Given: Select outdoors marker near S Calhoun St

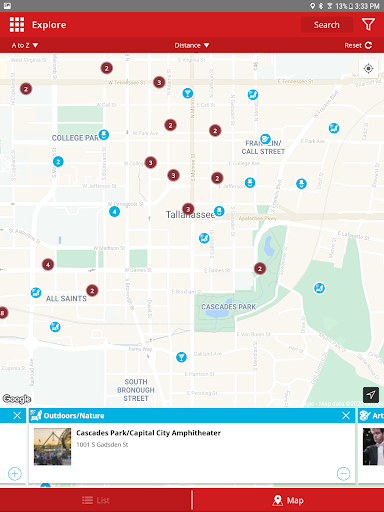Looking at the screenshot, I should point(204,238).
